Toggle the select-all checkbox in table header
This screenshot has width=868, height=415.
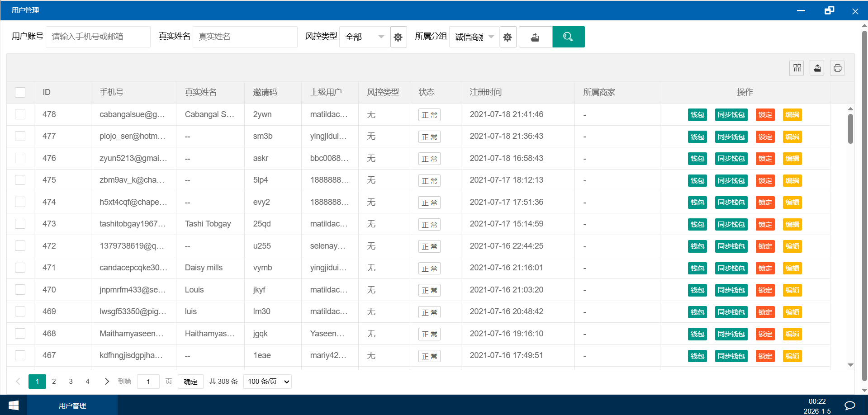tap(20, 92)
